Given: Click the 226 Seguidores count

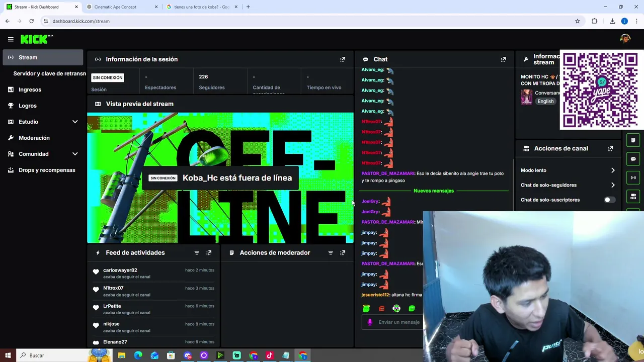Looking at the screenshot, I should click(203, 77).
